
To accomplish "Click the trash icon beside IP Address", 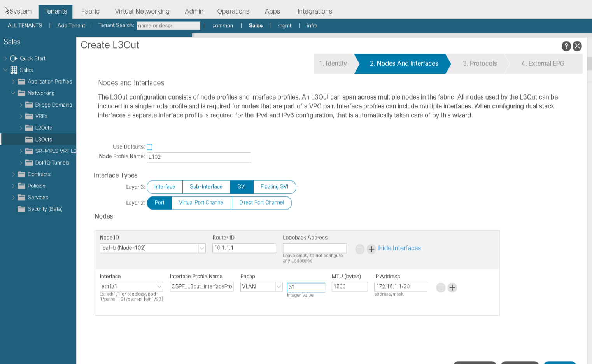I will click(x=440, y=288).
